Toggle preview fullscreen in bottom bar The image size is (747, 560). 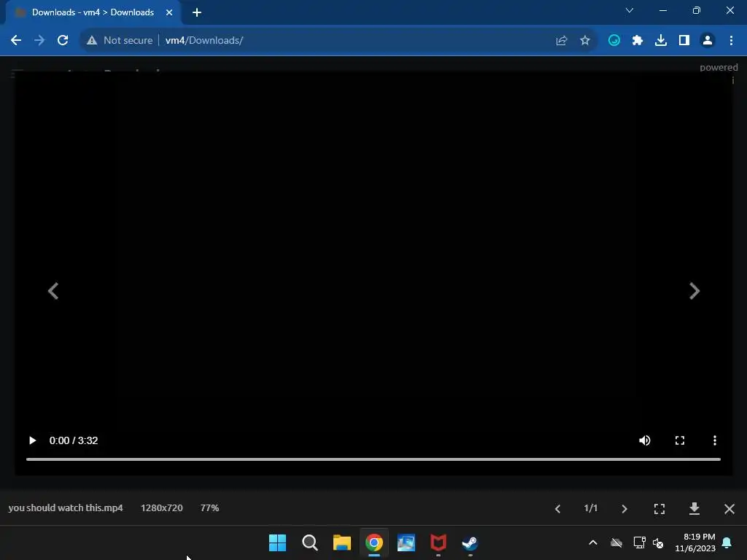tap(659, 508)
